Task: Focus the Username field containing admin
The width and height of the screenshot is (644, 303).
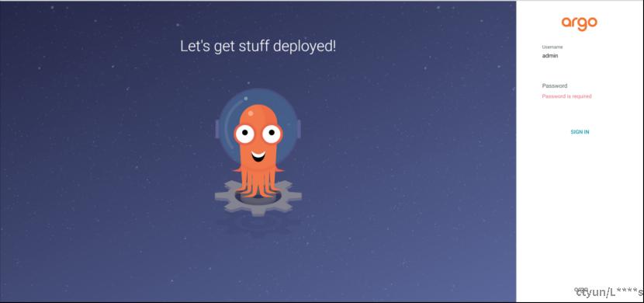Action: click(x=579, y=56)
